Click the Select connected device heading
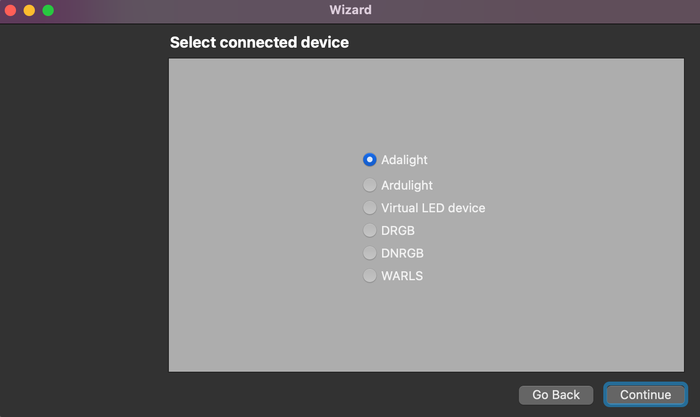Image resolution: width=700 pixels, height=417 pixels. 259,42
